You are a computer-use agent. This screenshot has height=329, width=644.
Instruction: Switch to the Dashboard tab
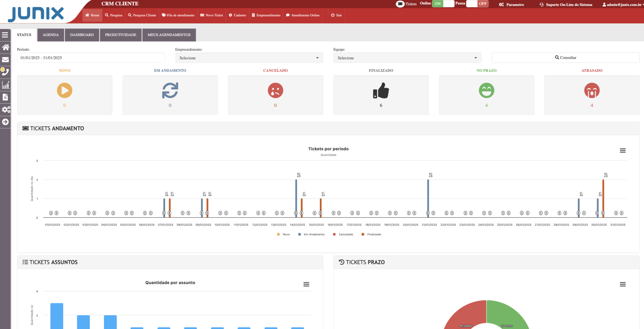tap(82, 35)
